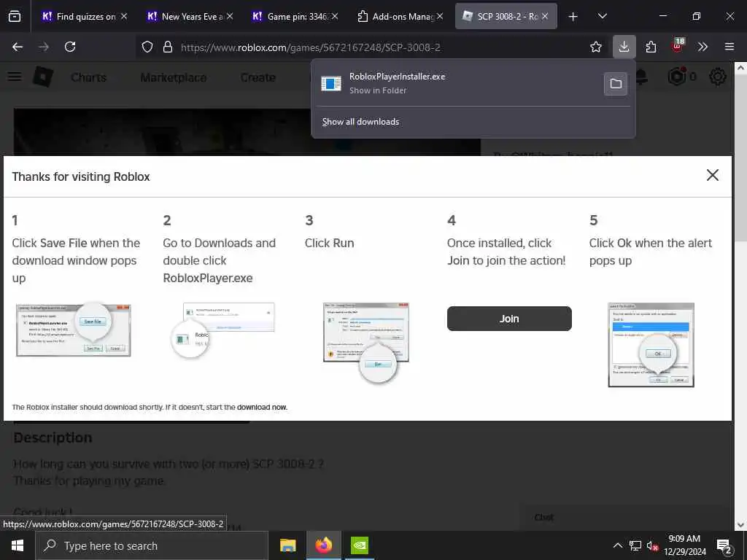This screenshot has height=560, width=747.
Task: Open Firefox application hamburger menu
Action: coord(729,47)
